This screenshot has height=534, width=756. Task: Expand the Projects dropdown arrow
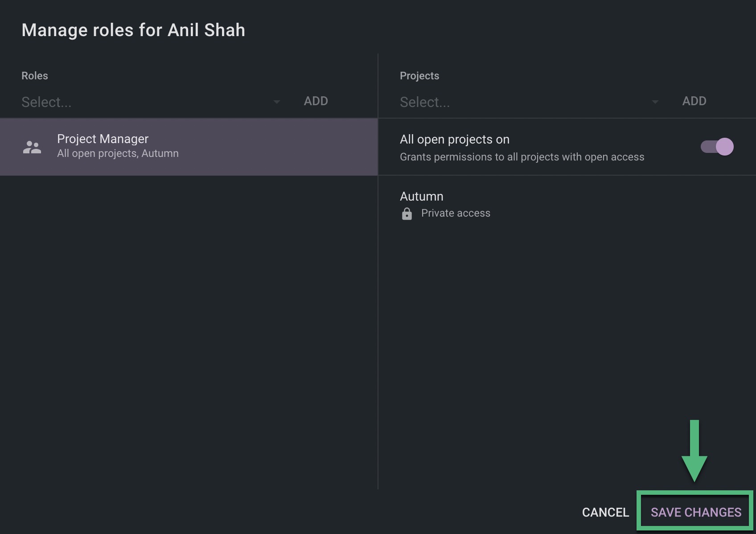pyautogui.click(x=655, y=102)
